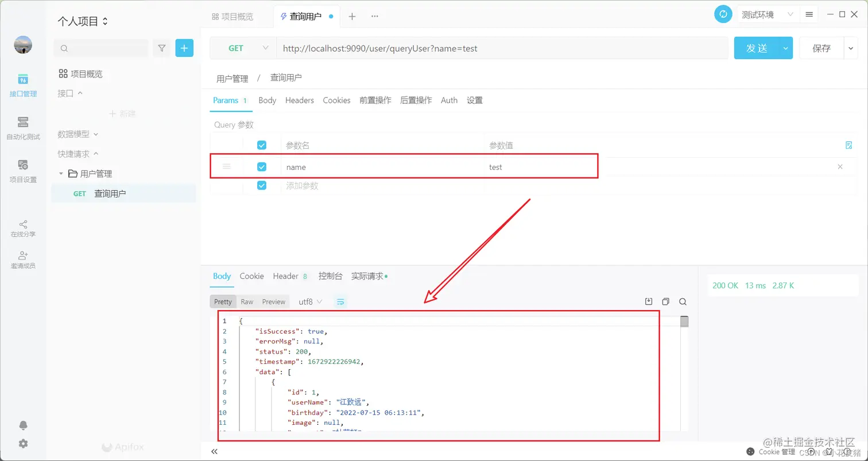Image resolution: width=868 pixels, height=461 pixels.
Task: Open response Header tab
Action: (x=290, y=276)
